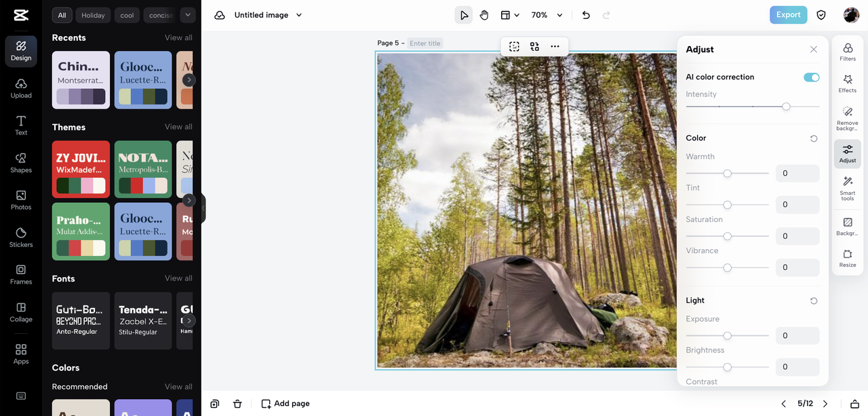Switch to the Upload section

pyautogui.click(x=20, y=87)
